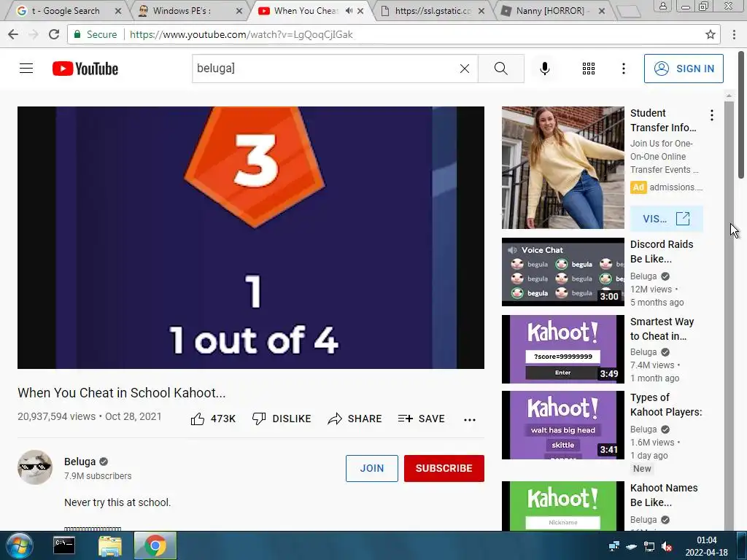Viewport: 747px width, 560px height.
Task: Start voice search with the microphone
Action: pyautogui.click(x=544, y=69)
